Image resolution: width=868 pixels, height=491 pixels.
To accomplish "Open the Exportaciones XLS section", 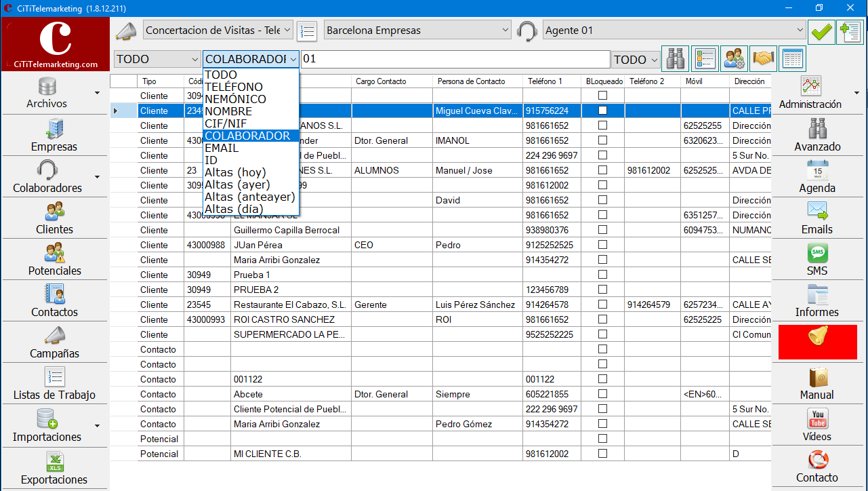I will (x=54, y=468).
